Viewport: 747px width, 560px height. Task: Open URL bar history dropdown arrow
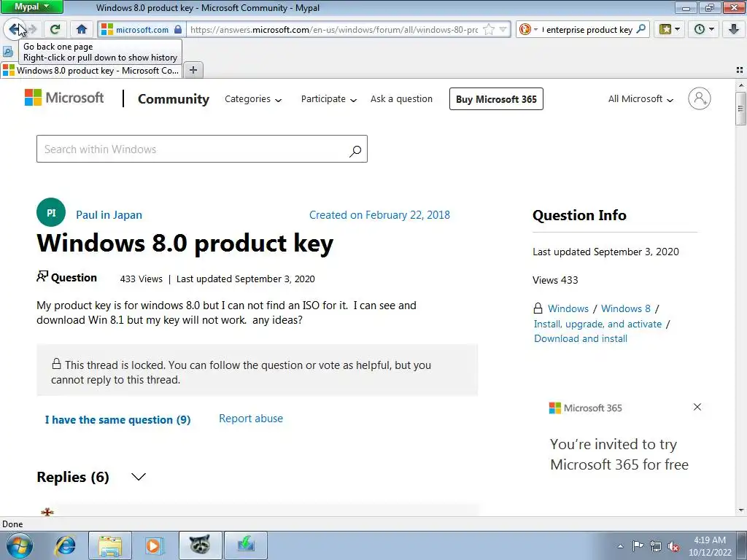[503, 29]
